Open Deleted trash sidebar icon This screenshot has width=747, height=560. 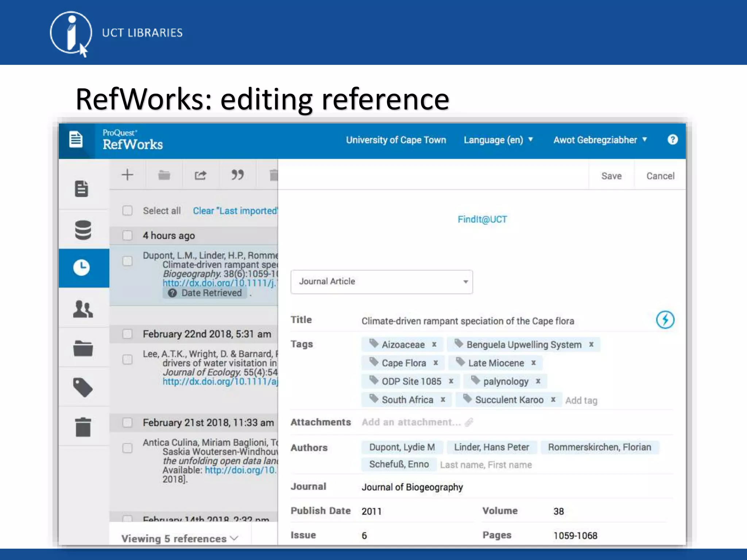pos(83,427)
